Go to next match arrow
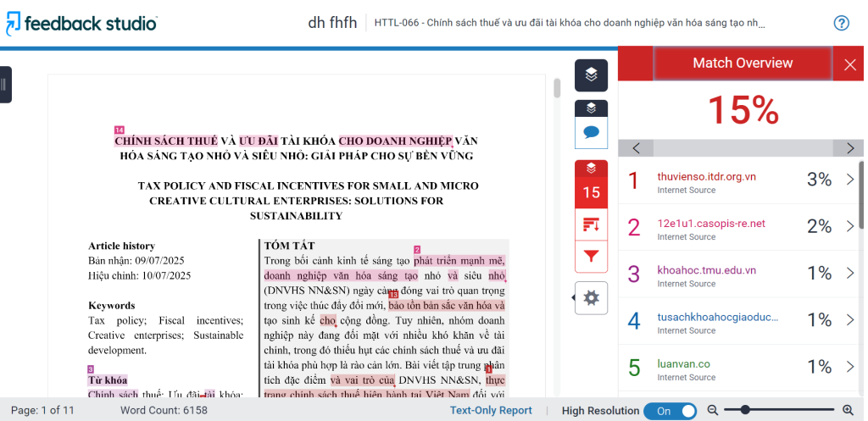The image size is (868, 421). 850,148
